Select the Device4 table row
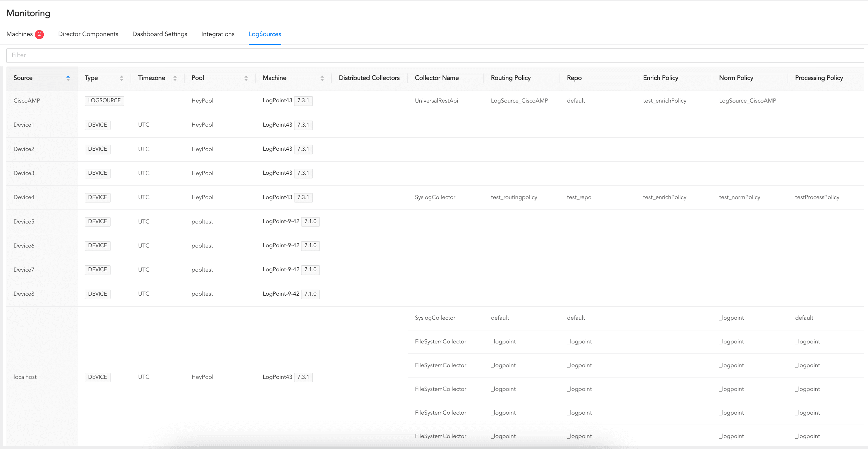The width and height of the screenshot is (868, 449). 24,197
